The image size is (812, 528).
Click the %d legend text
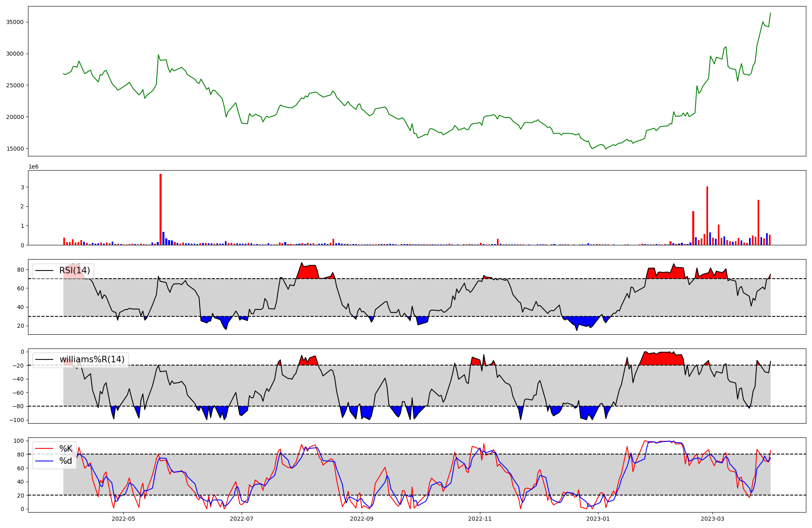click(x=66, y=461)
